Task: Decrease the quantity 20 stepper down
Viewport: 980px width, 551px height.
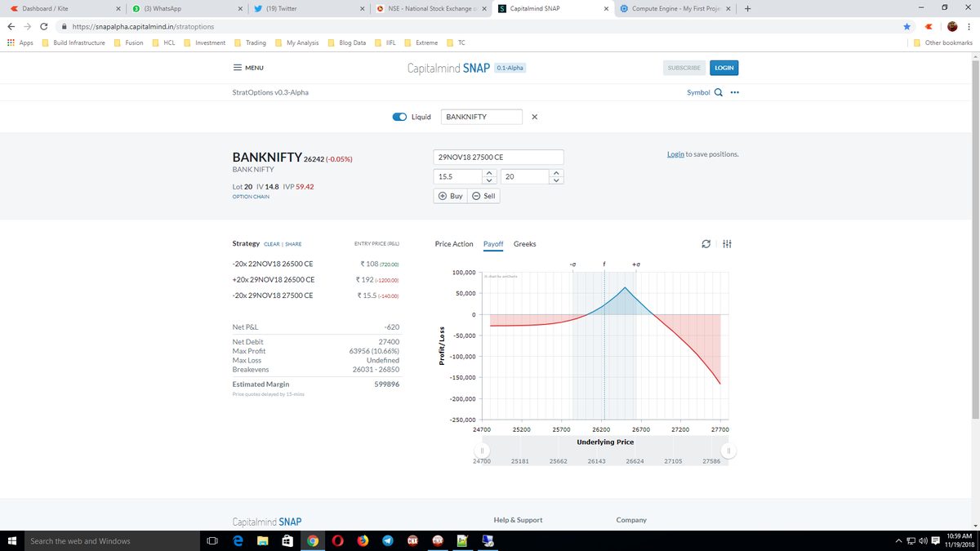Action: (557, 180)
